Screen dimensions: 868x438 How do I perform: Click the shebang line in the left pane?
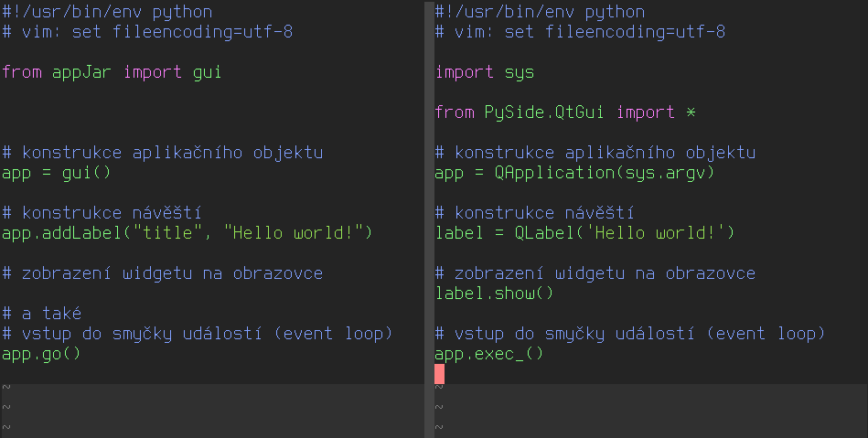pyautogui.click(x=107, y=13)
